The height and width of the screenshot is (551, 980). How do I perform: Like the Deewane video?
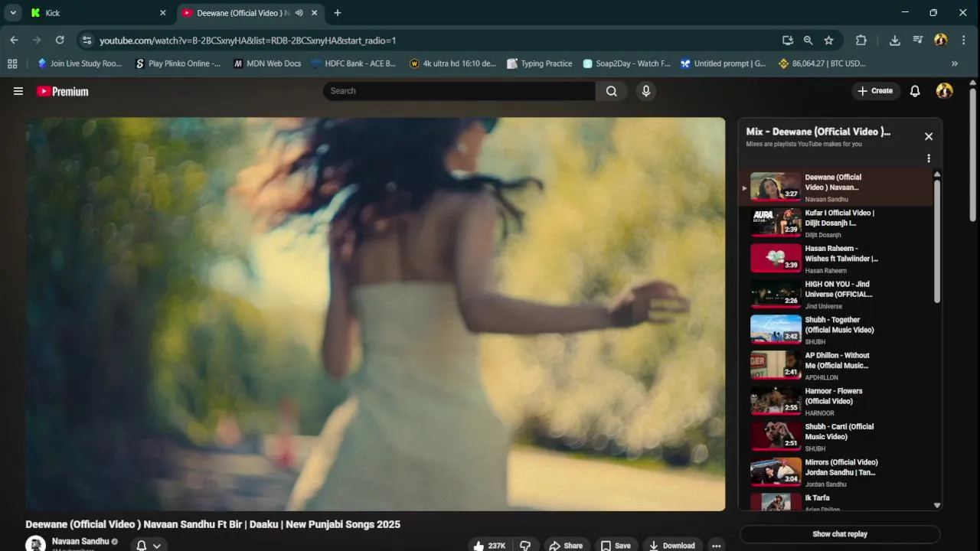click(x=488, y=546)
